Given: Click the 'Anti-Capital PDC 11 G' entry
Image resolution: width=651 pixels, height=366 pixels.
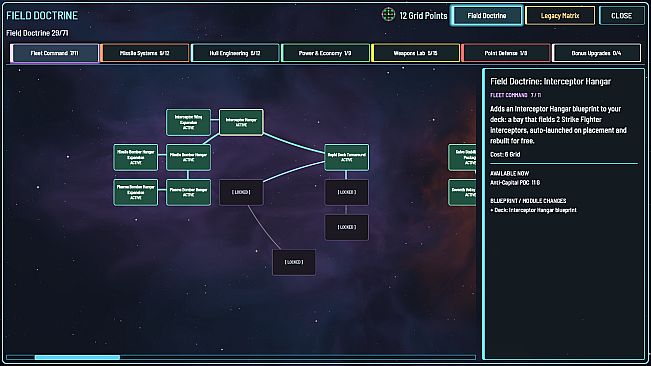Looking at the screenshot, I should (x=515, y=183).
